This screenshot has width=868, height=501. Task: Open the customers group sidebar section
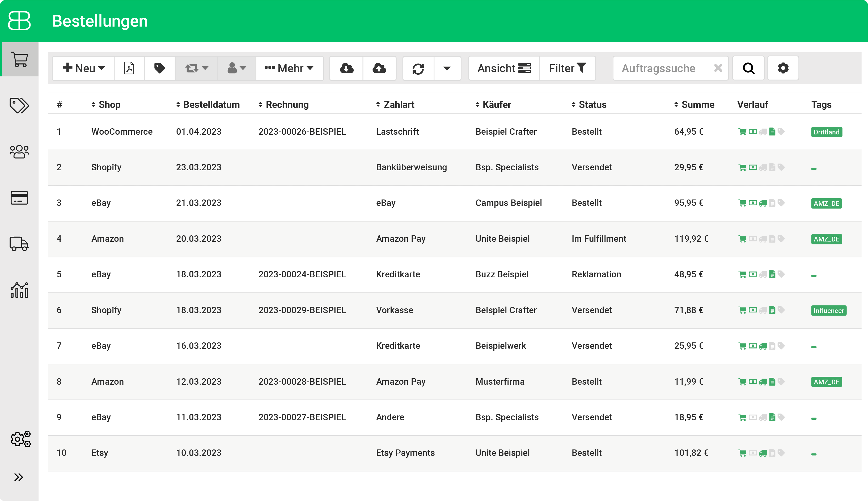pos(19,151)
